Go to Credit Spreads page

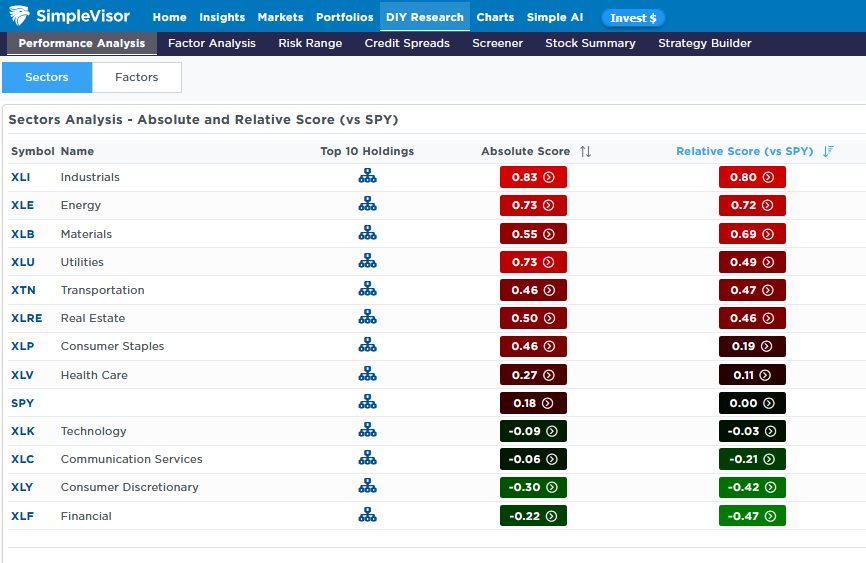point(407,43)
